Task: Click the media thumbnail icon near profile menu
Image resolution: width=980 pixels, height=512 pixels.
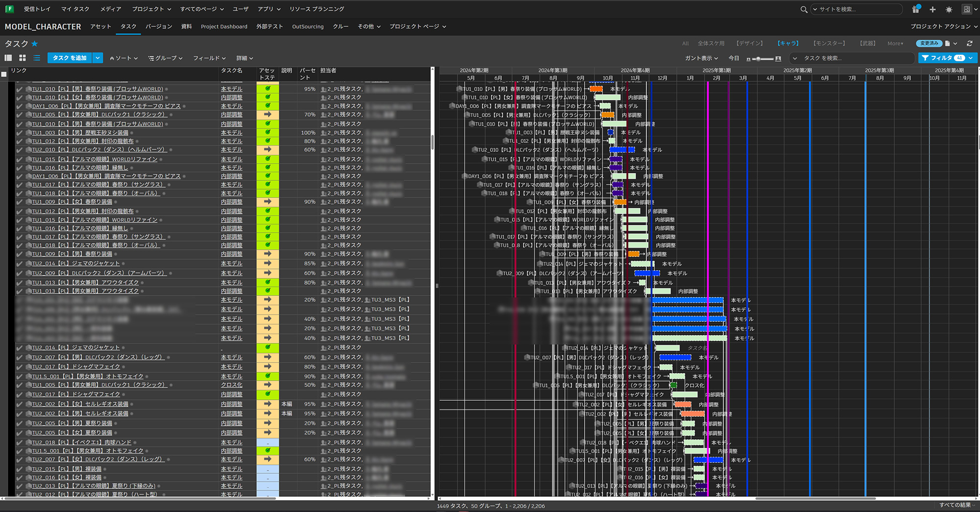Action: (966, 9)
